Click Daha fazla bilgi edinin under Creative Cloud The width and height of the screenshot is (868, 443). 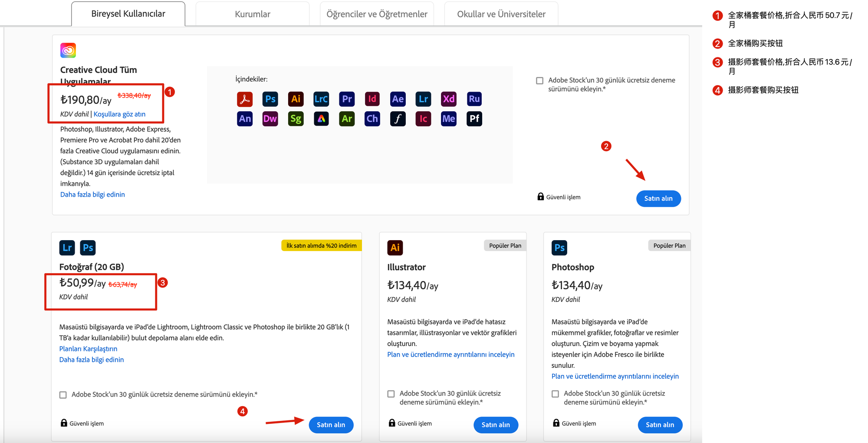pyautogui.click(x=92, y=195)
